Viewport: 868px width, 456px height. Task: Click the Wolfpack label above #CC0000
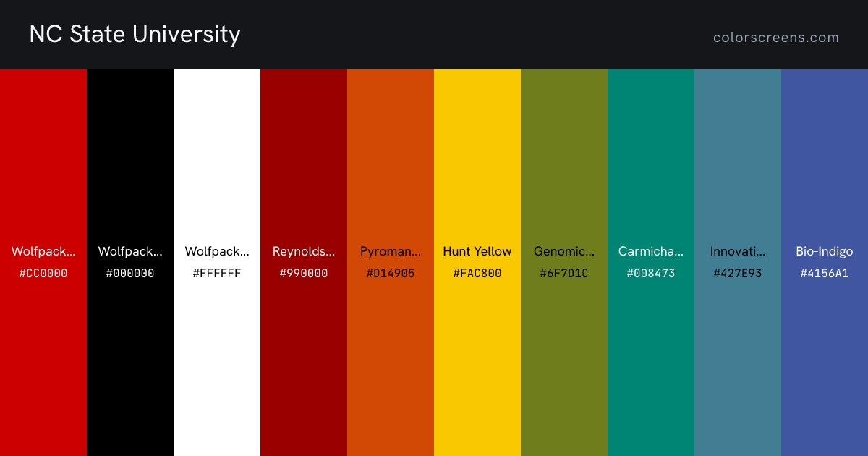tap(43, 252)
